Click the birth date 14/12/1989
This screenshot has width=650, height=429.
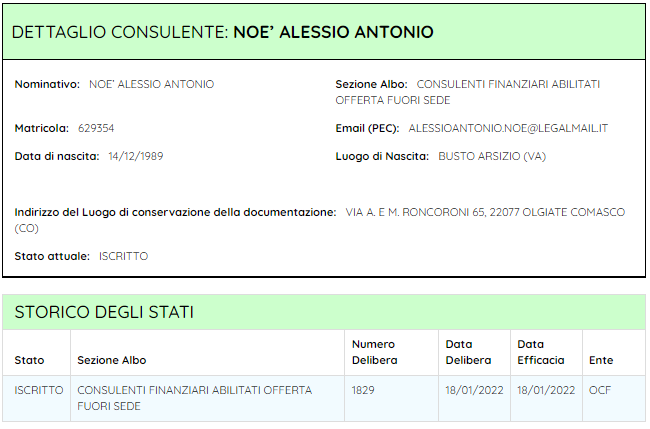[136, 156]
